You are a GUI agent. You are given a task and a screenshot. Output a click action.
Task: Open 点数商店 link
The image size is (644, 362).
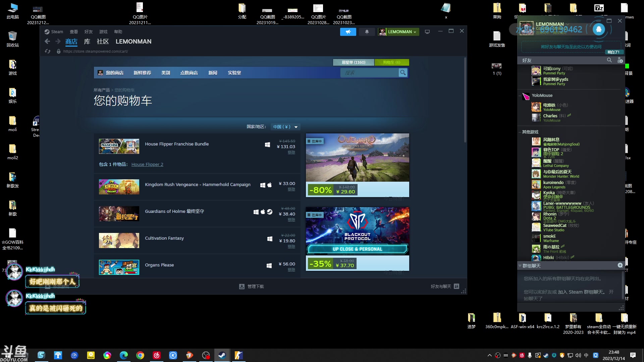click(x=189, y=73)
